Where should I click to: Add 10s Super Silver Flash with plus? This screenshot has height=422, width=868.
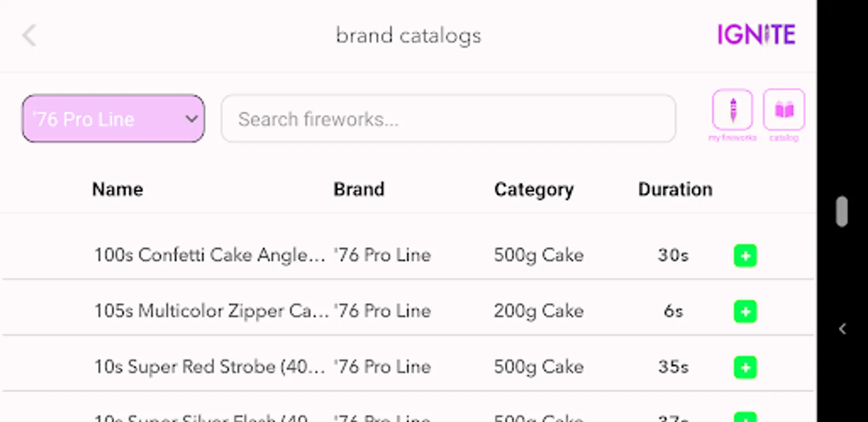pos(745,417)
